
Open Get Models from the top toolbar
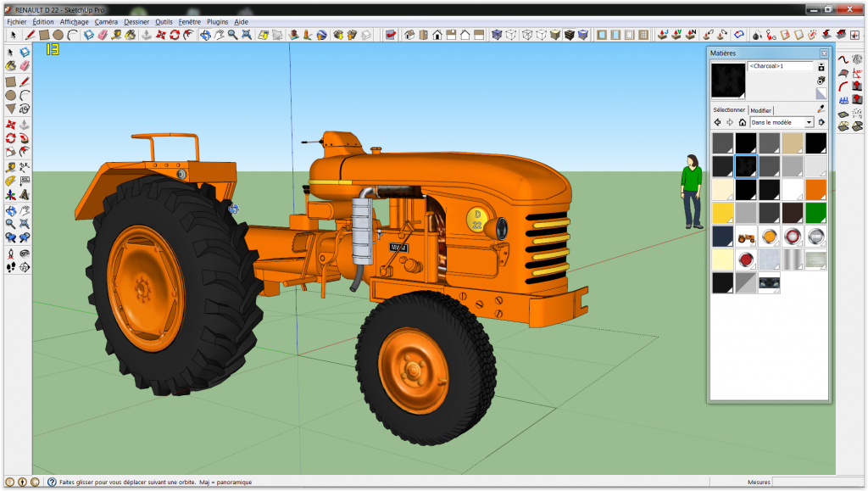[337, 35]
